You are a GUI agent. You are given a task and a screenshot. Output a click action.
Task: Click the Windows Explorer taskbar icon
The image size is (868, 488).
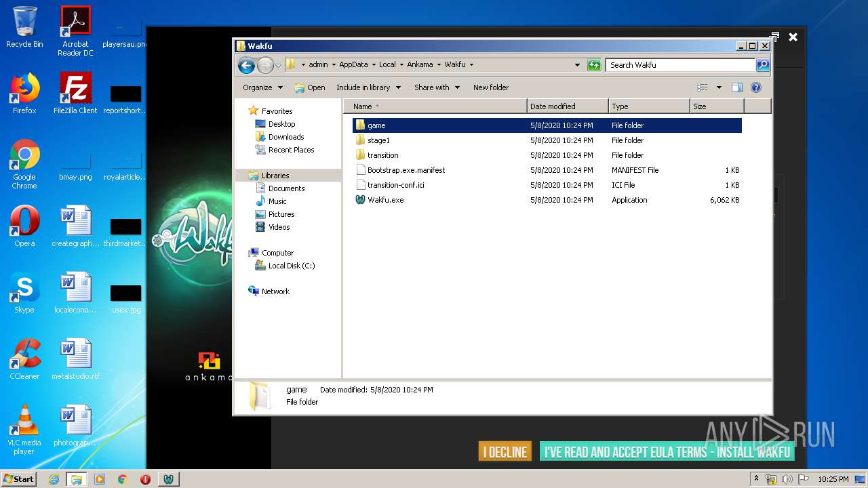click(x=76, y=479)
